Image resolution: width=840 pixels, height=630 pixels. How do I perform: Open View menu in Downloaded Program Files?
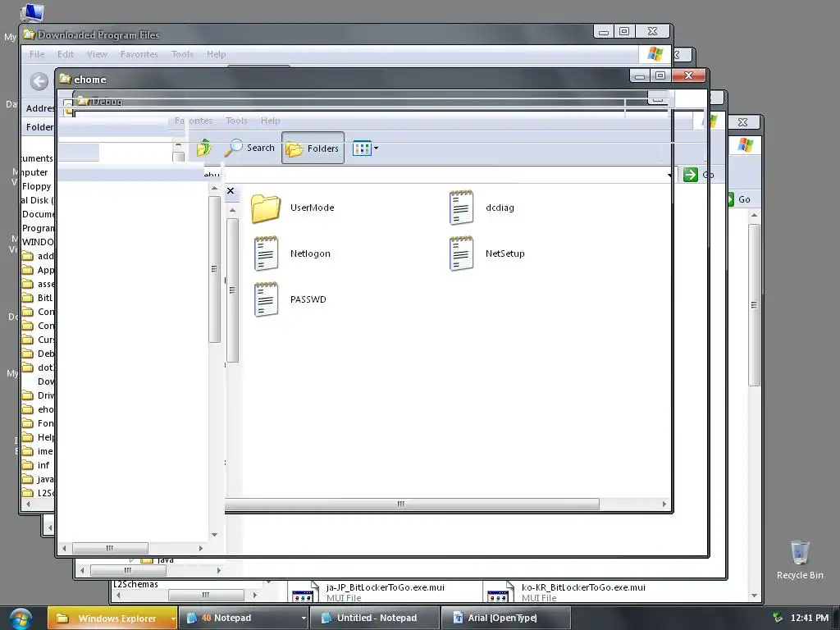(x=97, y=54)
